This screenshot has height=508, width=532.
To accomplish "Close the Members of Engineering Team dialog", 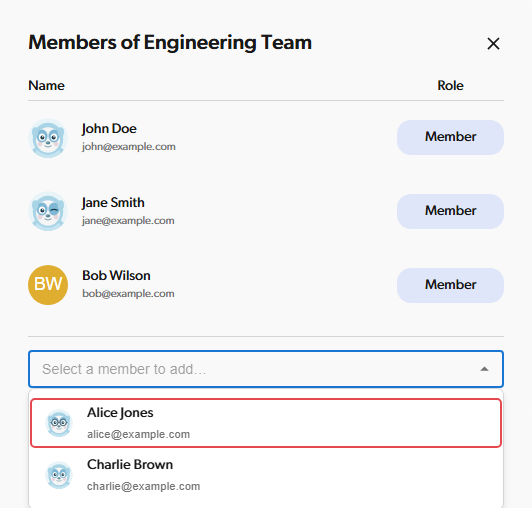I will tap(493, 43).
